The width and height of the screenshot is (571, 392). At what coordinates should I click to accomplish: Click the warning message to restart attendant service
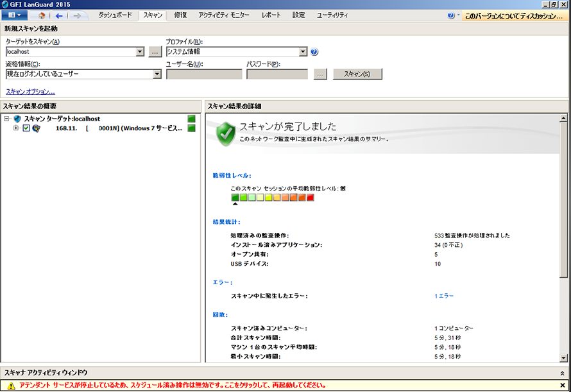point(173,386)
